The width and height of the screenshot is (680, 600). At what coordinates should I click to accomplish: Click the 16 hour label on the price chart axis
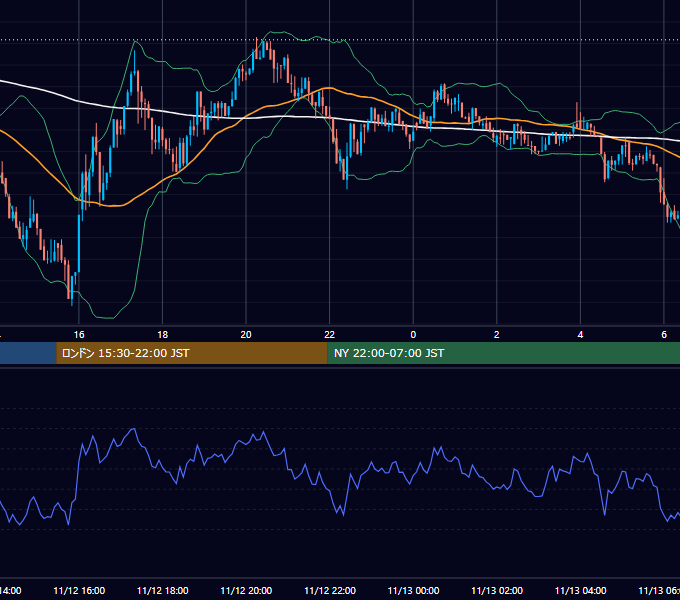pyautogui.click(x=79, y=335)
